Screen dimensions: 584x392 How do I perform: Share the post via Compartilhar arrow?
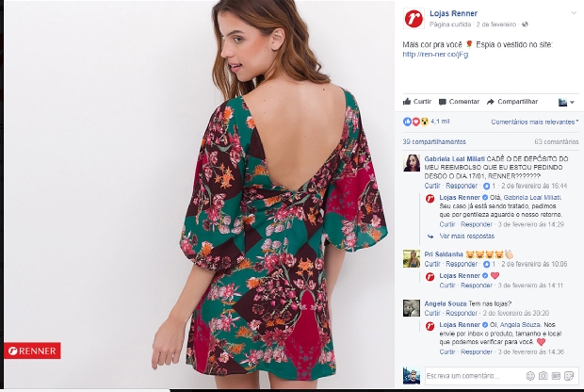(x=512, y=102)
